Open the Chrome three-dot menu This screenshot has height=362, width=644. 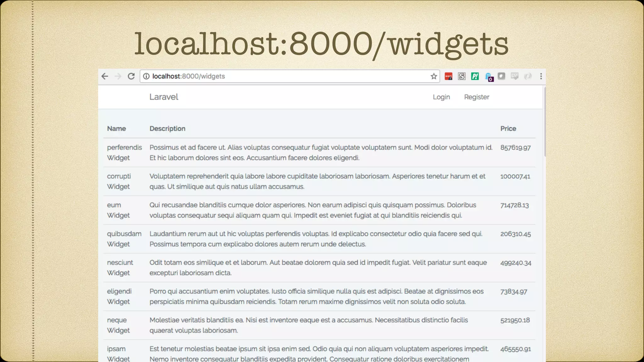[541, 76]
